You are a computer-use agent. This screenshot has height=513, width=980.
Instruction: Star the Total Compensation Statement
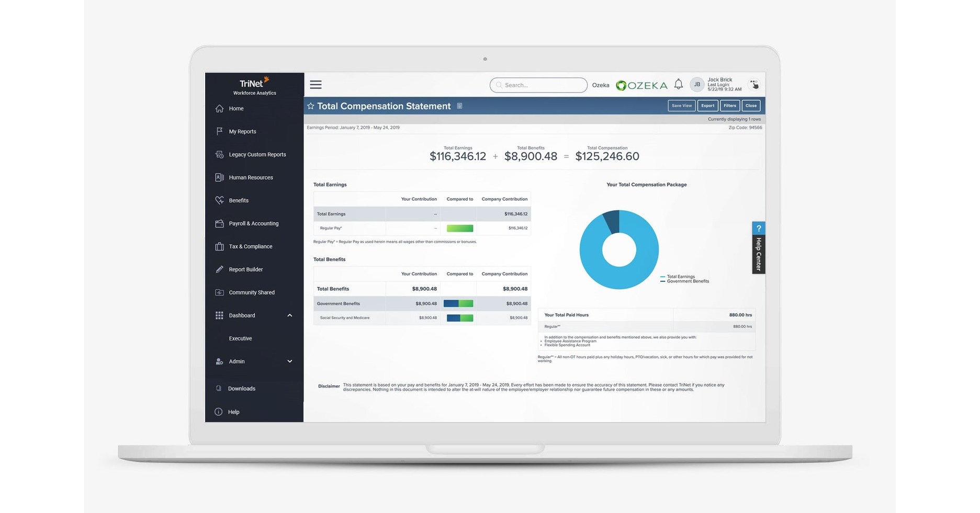[311, 106]
